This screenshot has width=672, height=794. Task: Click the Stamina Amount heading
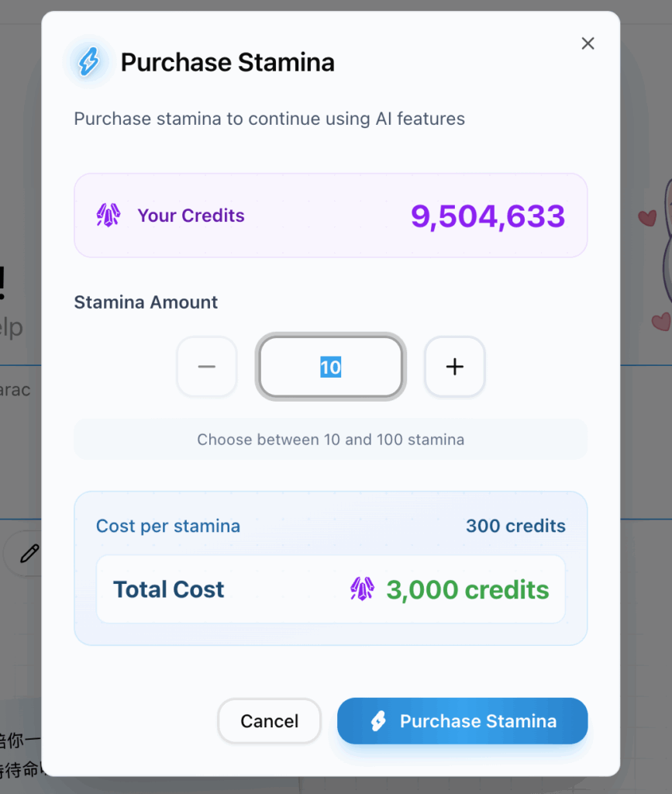coord(146,302)
